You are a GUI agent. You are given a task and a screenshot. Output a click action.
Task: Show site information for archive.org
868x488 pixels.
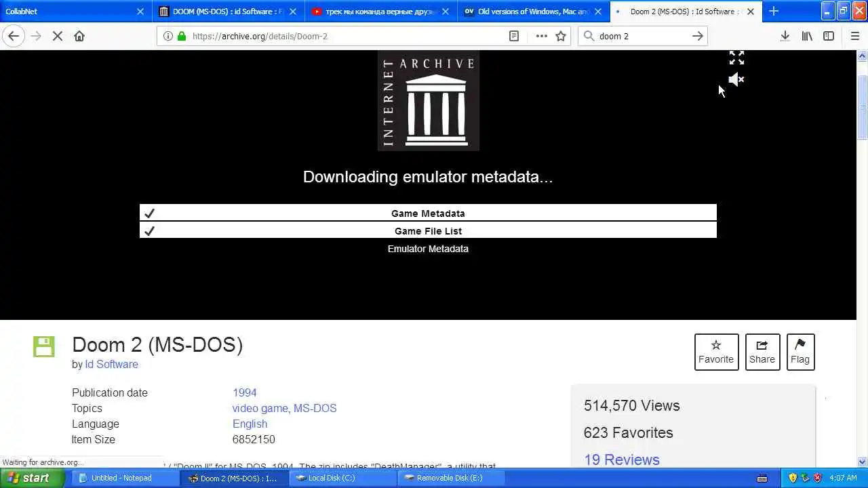pyautogui.click(x=168, y=36)
